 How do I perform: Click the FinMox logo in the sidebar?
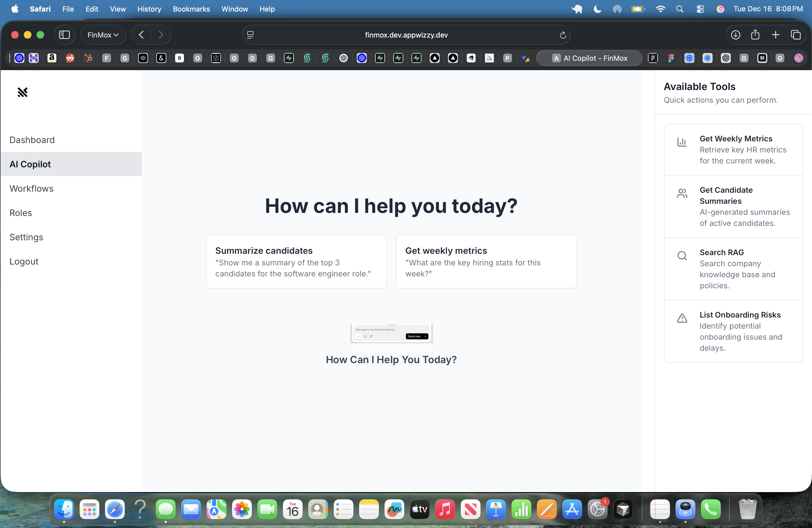[23, 92]
